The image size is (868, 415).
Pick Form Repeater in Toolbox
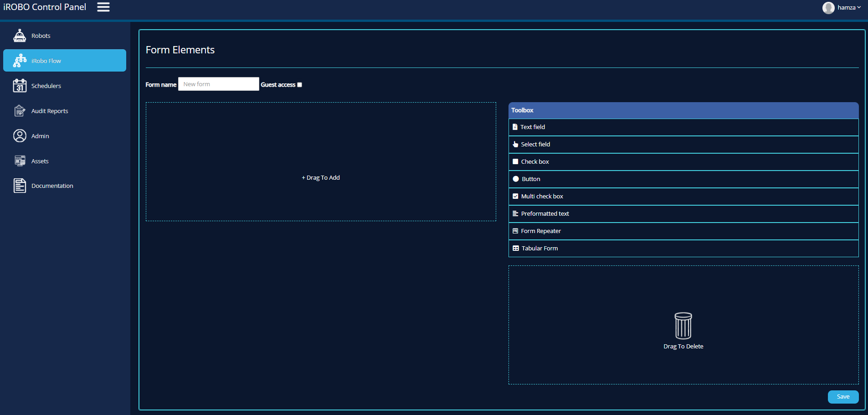pos(541,231)
